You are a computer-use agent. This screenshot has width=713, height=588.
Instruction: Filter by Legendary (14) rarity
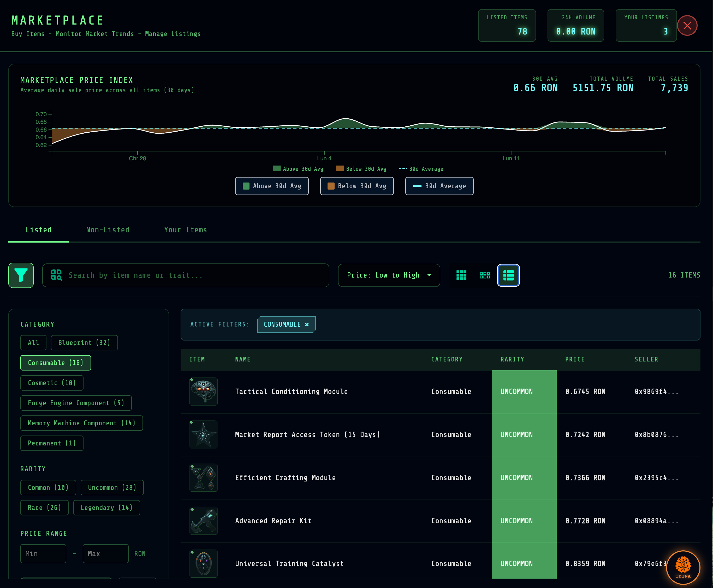[106, 507]
